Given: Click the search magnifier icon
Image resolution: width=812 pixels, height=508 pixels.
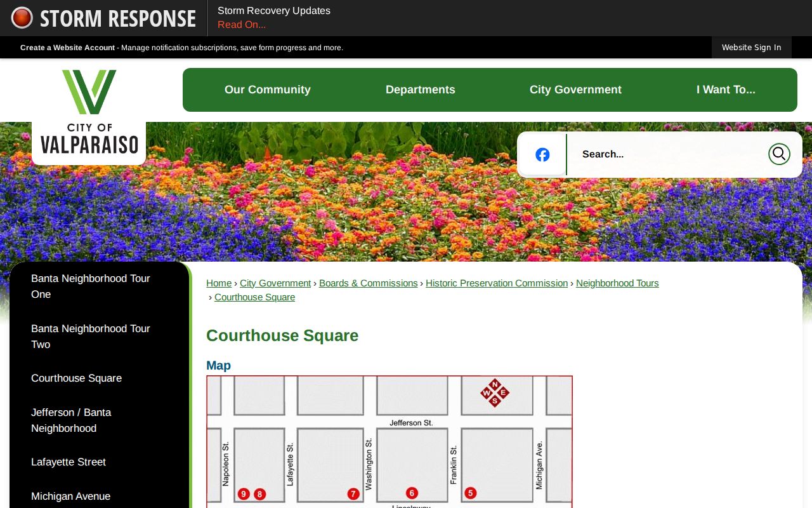Looking at the screenshot, I should point(779,154).
